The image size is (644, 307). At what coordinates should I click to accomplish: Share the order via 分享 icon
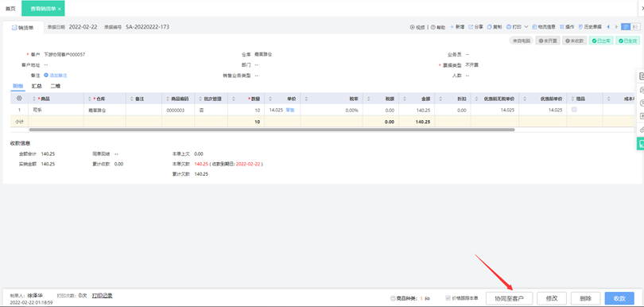click(471, 27)
